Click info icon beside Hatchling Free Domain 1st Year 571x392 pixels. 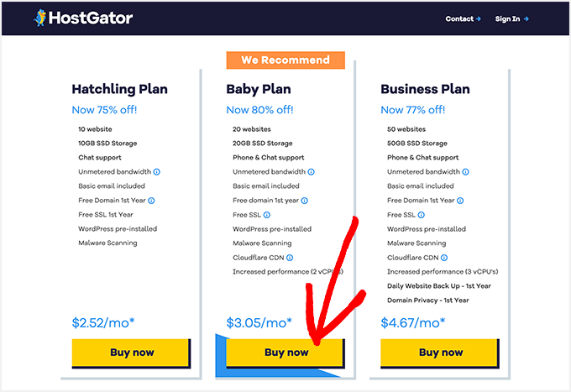click(x=151, y=201)
